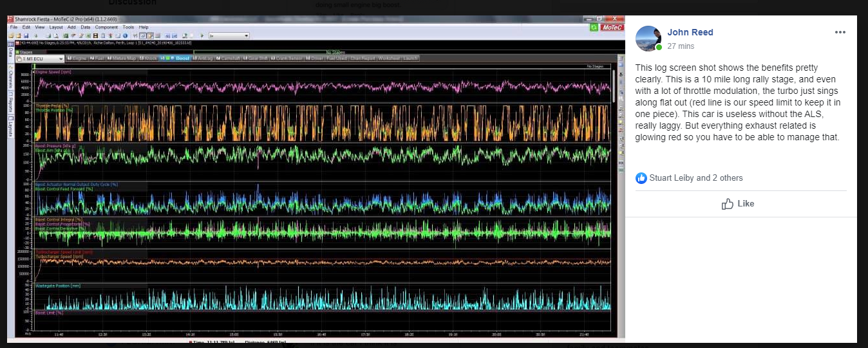The width and height of the screenshot is (868, 348).
Task: Switch to the Camshaft worksheet tab
Action: tap(228, 59)
